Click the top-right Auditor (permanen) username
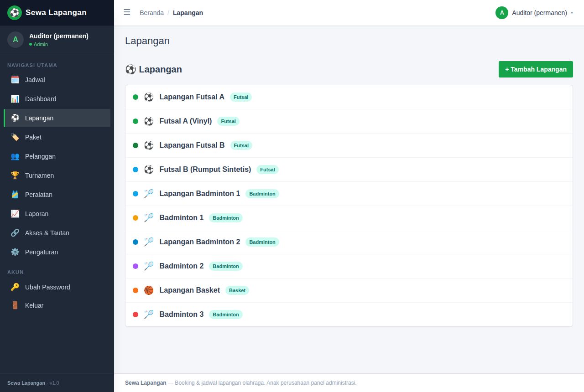Viewport: 584px width, 392px height. (x=539, y=13)
